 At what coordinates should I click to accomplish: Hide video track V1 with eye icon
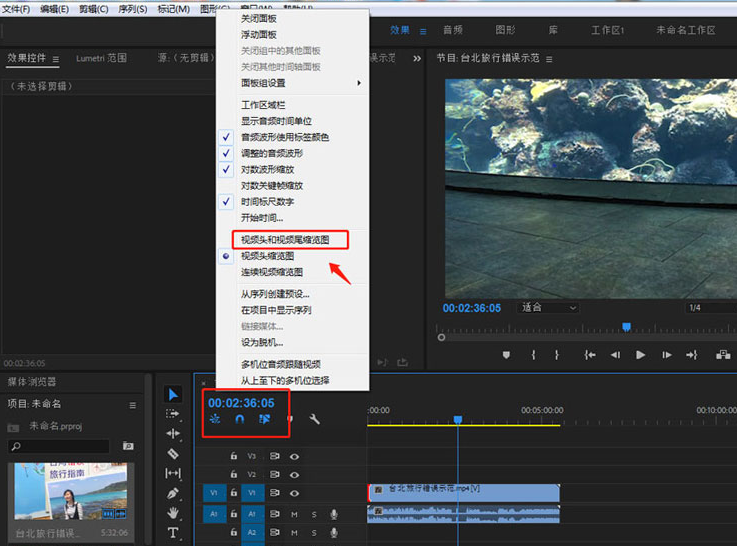coord(295,493)
